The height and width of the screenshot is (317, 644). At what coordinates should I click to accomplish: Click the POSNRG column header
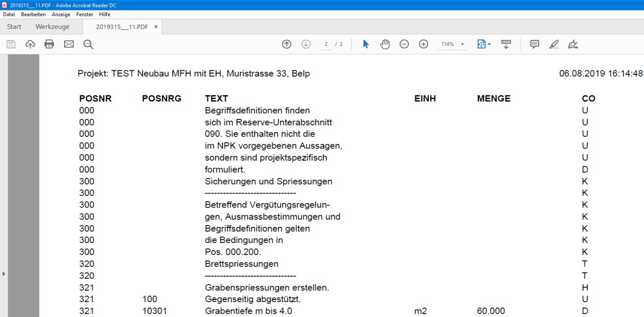click(x=162, y=99)
